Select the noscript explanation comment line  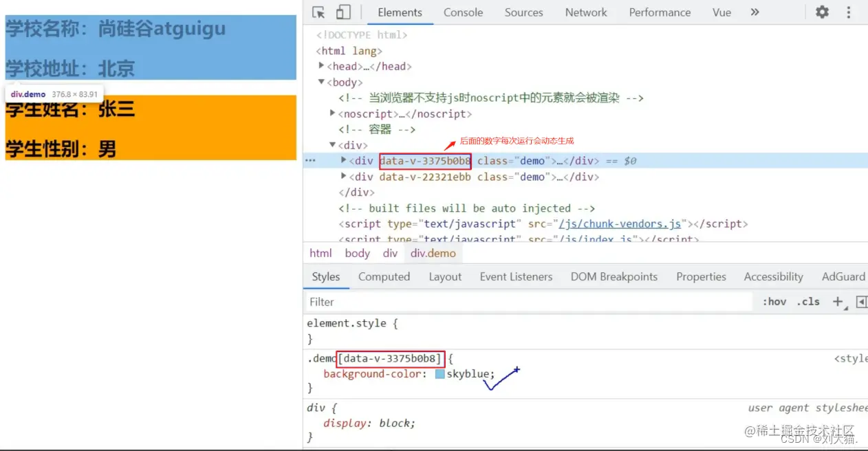(491, 98)
